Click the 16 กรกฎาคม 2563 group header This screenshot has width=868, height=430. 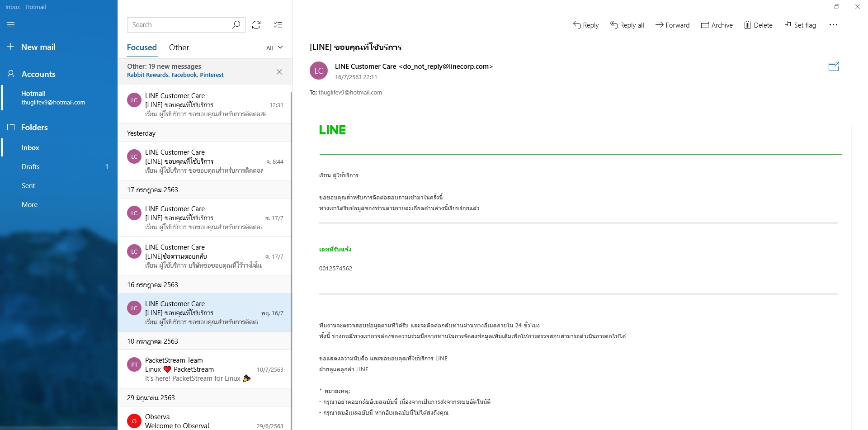tap(204, 284)
